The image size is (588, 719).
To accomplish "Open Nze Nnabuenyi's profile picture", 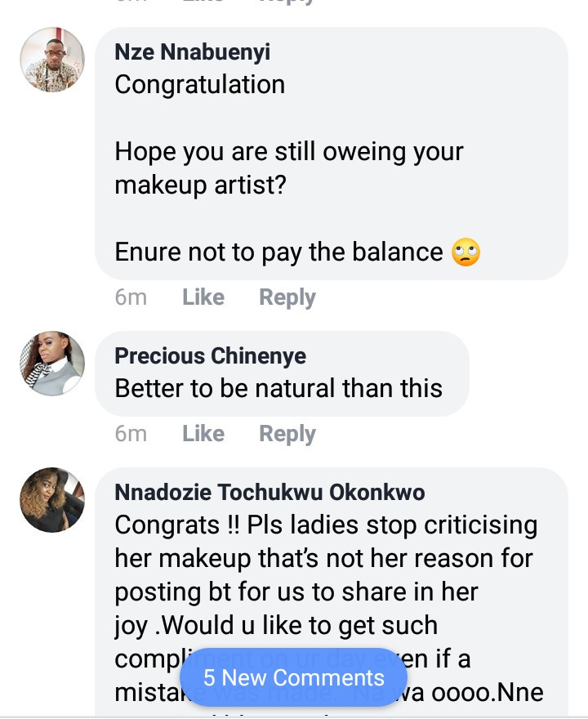I will [x=52, y=60].
